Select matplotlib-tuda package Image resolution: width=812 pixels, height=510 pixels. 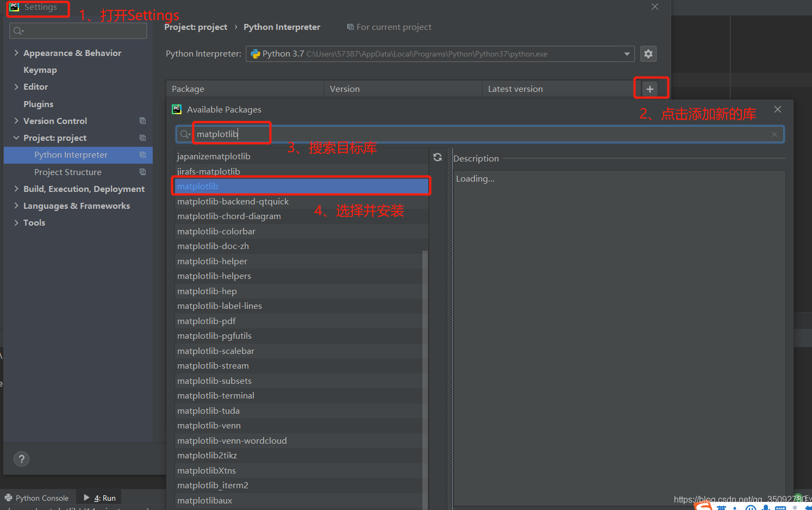click(x=299, y=411)
